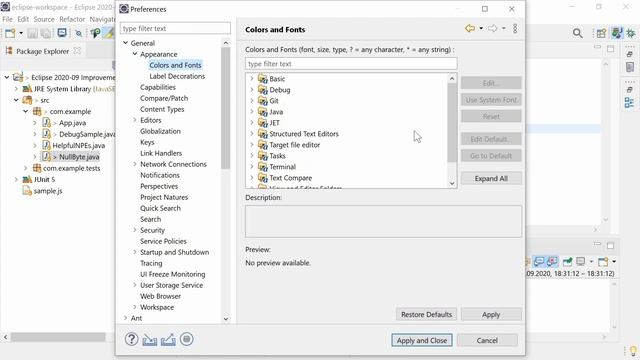640x360 pixels.
Task: Select sample.js in Package Explorer
Action: pos(48,191)
